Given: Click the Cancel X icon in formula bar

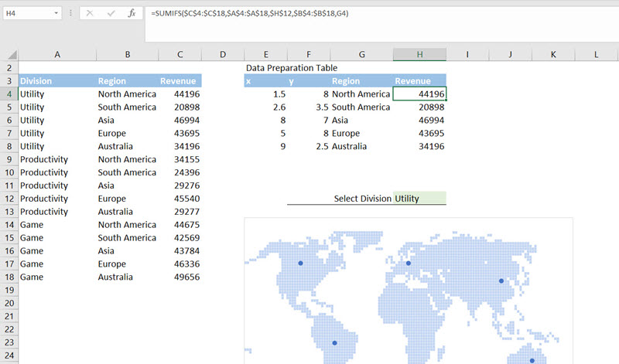Looking at the screenshot, I should 90,13.
